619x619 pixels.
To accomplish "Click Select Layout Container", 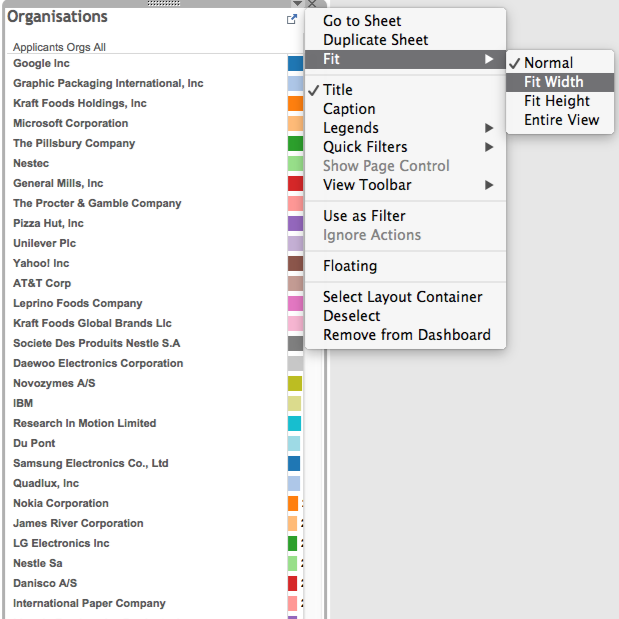I will (x=405, y=297).
